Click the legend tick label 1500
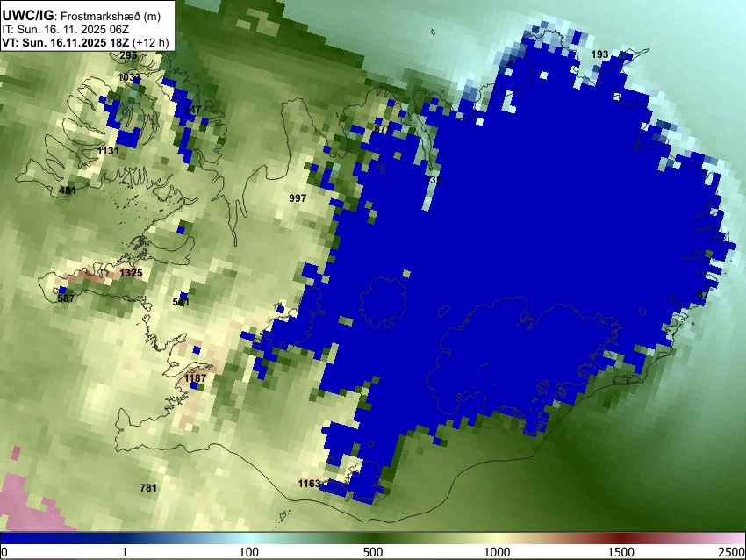Viewport: 746px width, 560px height. click(x=621, y=552)
